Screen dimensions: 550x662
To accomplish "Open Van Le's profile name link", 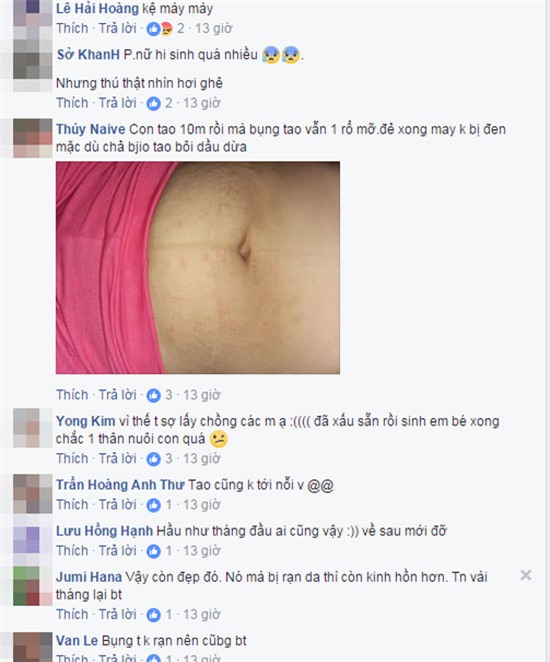I will pyautogui.click(x=77, y=641).
